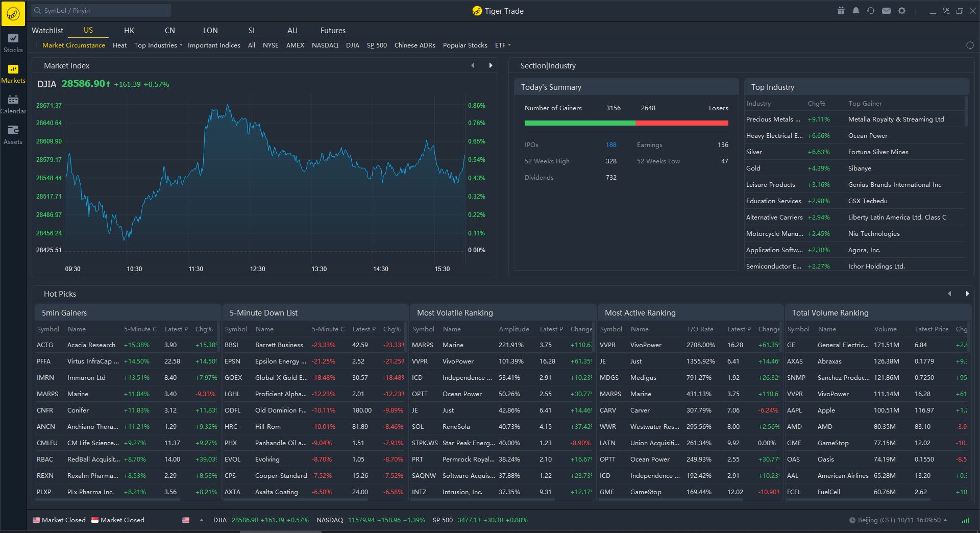Click the clock icon beside Beijing time
Viewport: 980px width, 533px height.
coord(852,520)
